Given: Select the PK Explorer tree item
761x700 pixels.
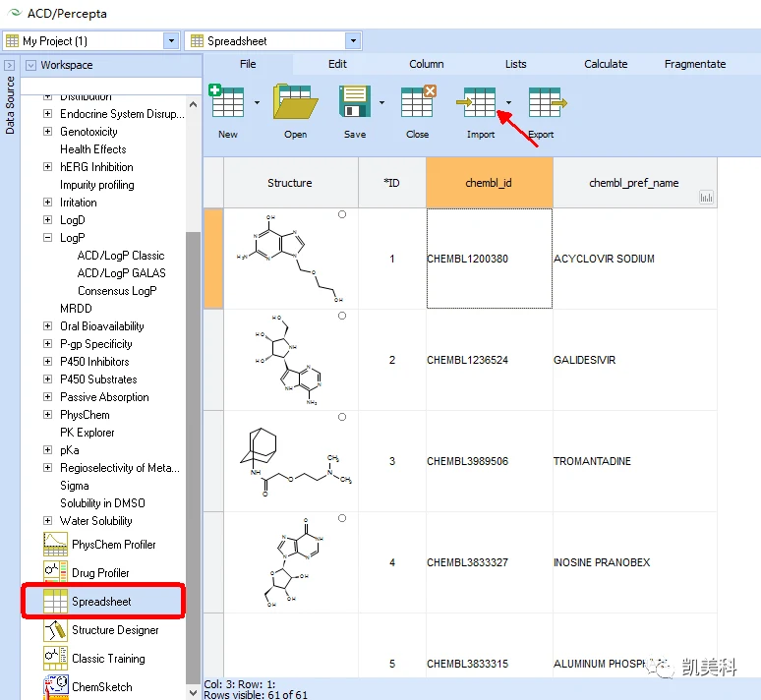Looking at the screenshot, I should tap(88, 432).
